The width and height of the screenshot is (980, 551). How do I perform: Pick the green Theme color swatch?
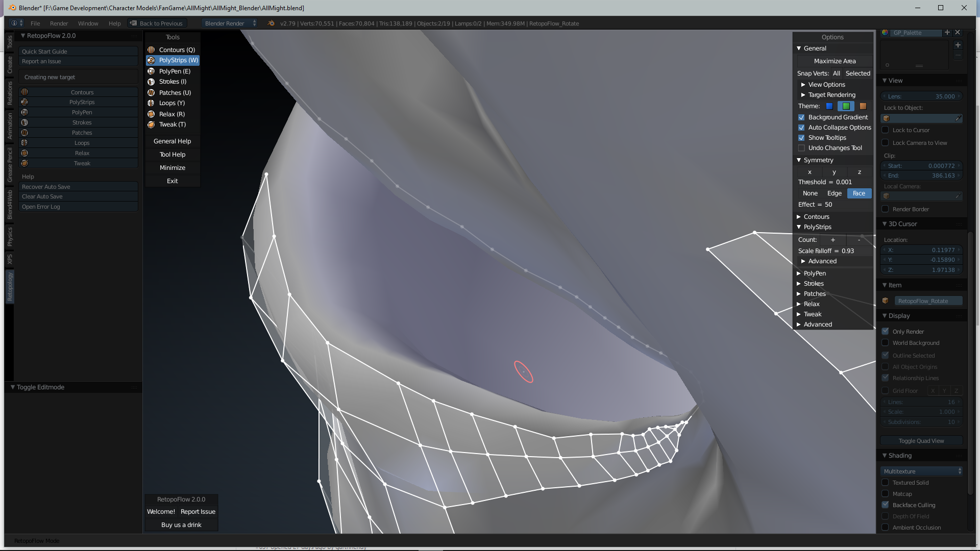coord(846,106)
